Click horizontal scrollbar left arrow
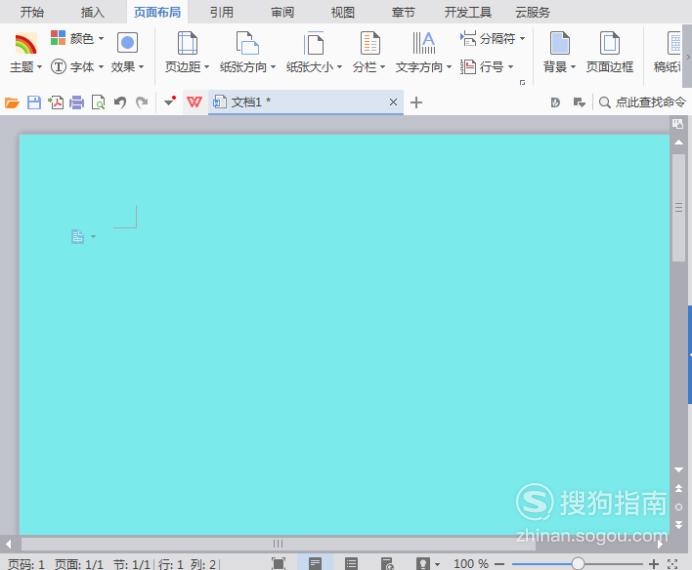 [x=8, y=544]
